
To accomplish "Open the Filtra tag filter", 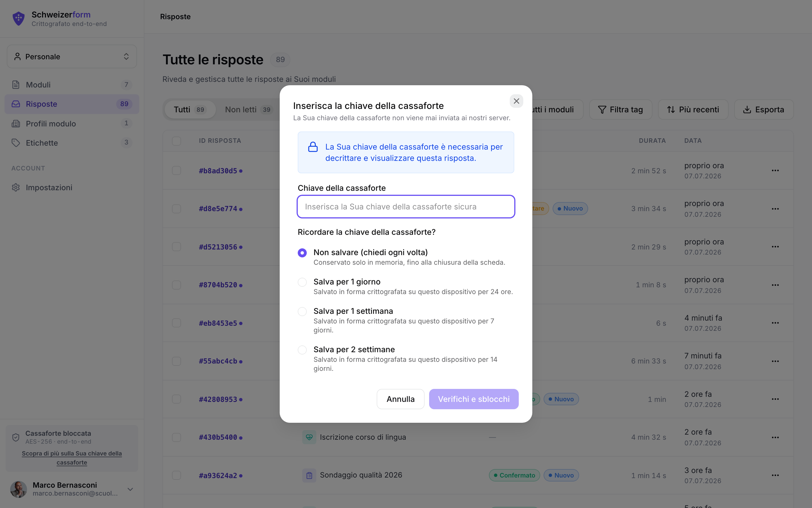I will [620, 110].
